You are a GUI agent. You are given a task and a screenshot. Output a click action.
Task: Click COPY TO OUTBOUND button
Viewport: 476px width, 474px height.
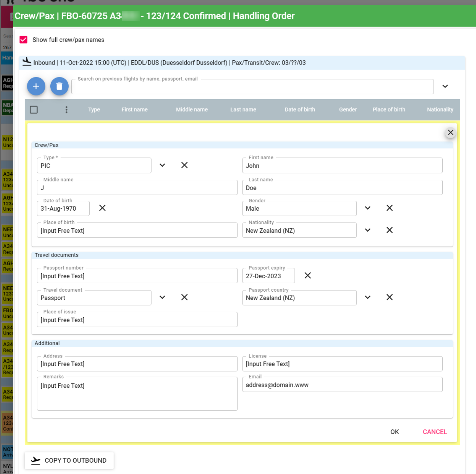point(69,460)
